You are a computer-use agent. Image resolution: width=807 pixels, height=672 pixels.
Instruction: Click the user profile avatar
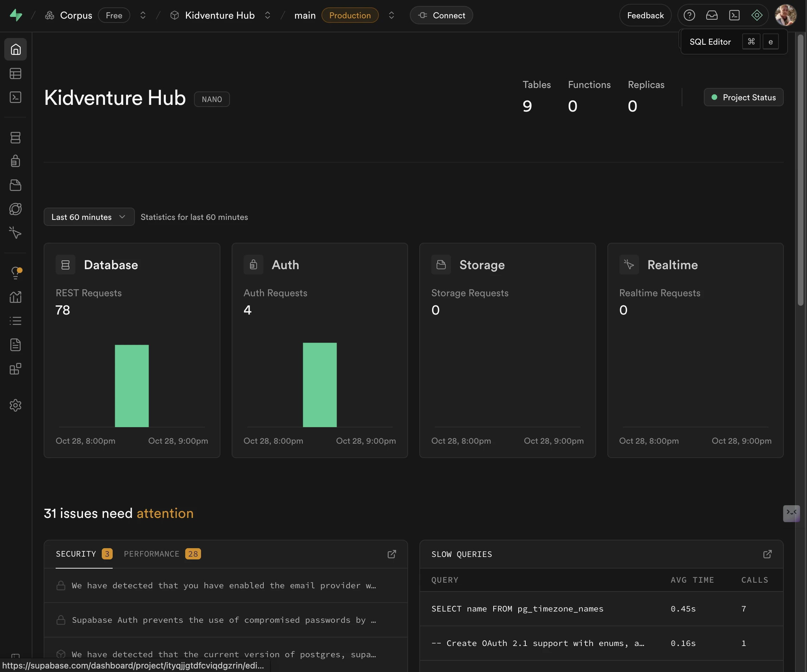click(785, 15)
